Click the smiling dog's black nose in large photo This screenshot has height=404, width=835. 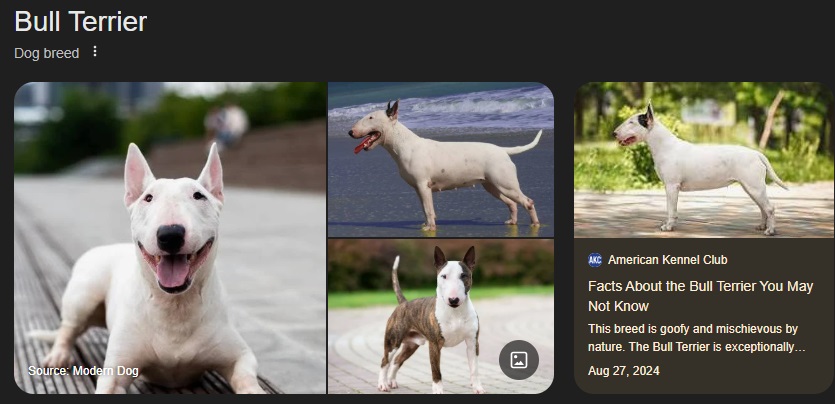(171, 238)
